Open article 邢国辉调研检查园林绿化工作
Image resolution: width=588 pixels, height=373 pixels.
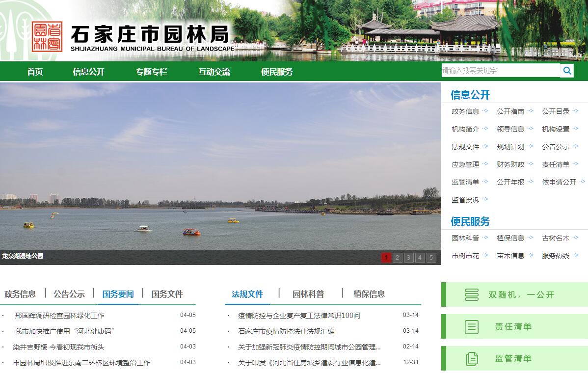(x=59, y=316)
